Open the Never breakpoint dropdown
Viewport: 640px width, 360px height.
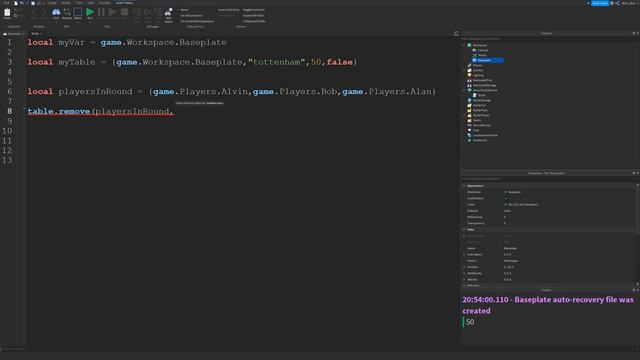click(x=184, y=10)
